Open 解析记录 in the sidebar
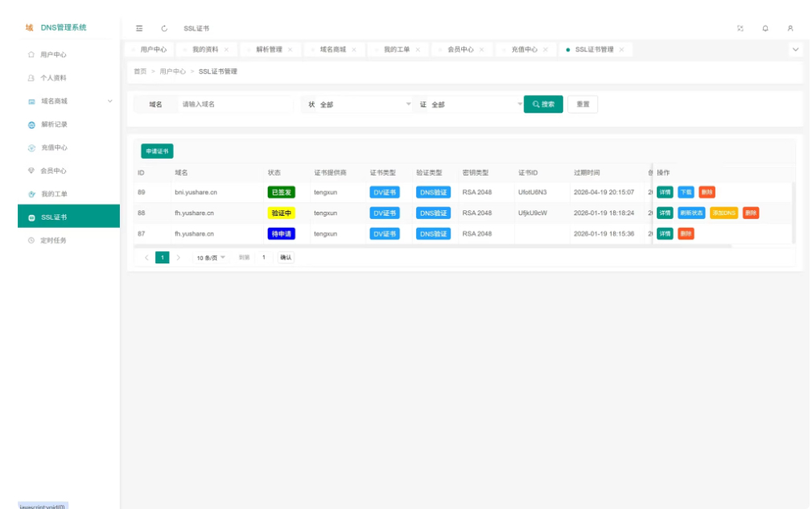This screenshot has height=509, width=812. click(54, 125)
